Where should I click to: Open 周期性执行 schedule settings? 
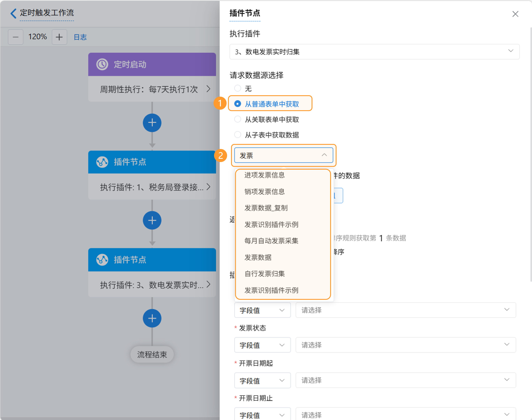152,89
